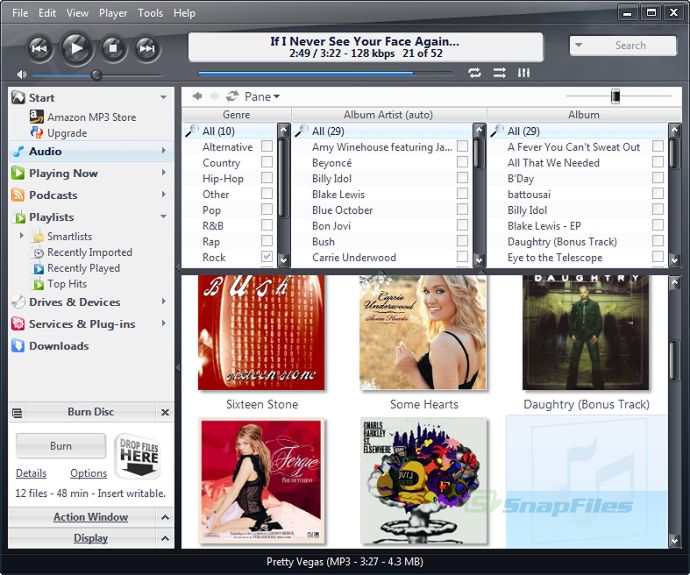Check the Beyoncé artist checkbox
Viewport: 690px width, 575px height.
click(462, 162)
